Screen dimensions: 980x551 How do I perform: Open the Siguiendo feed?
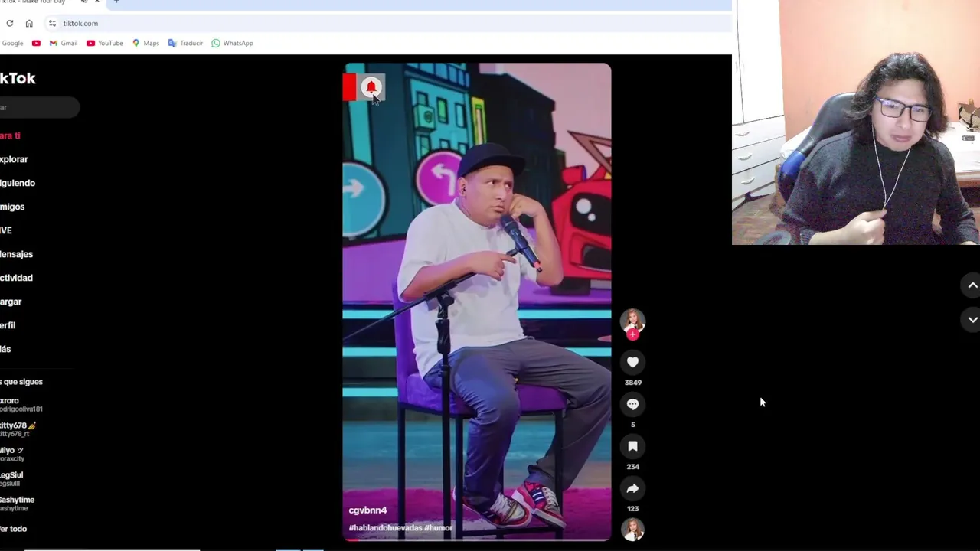[18, 183]
